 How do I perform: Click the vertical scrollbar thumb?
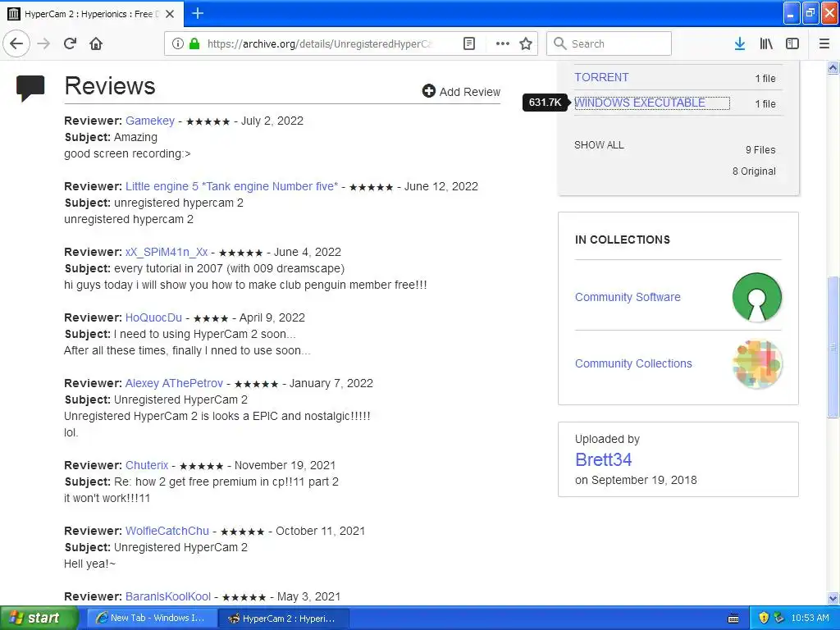click(x=833, y=347)
